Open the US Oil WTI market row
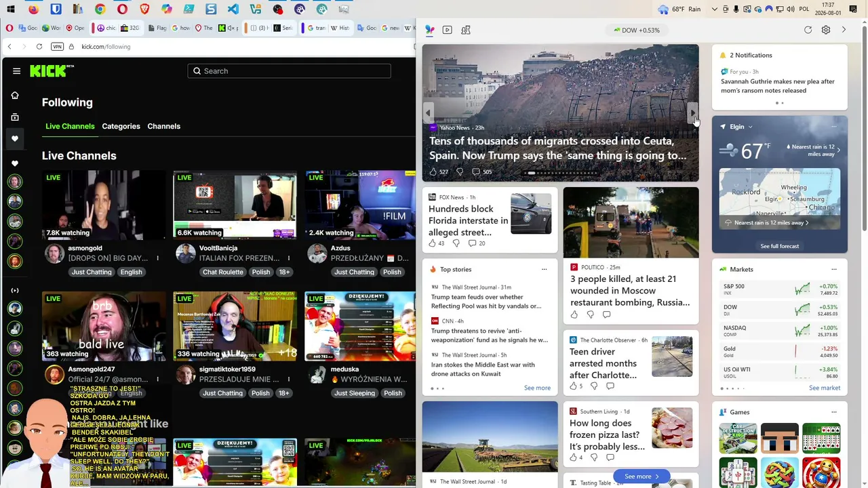This screenshot has height=488, width=868. [x=780, y=372]
